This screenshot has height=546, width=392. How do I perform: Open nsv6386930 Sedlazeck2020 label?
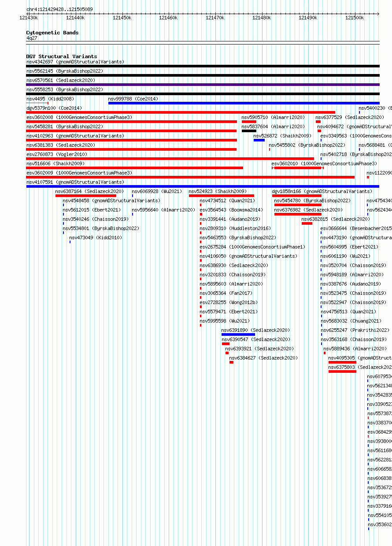[234, 265]
